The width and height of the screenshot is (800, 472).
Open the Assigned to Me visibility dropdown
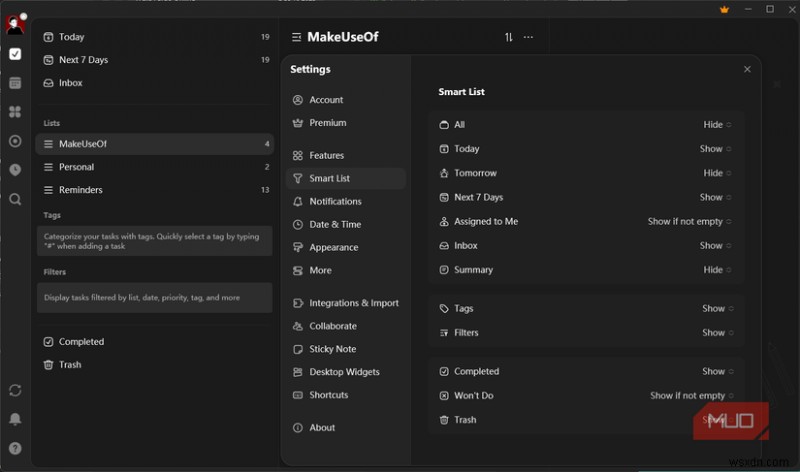(689, 221)
